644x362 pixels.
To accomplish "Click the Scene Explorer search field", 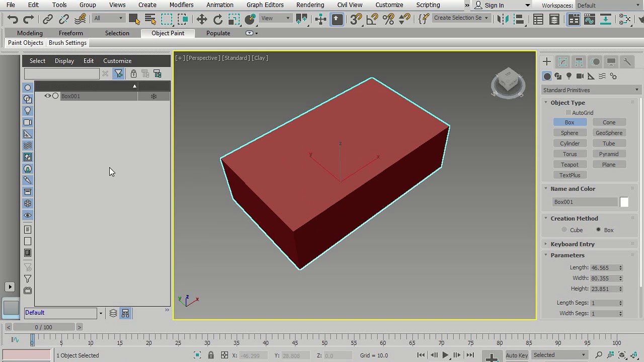I will tap(62, 74).
